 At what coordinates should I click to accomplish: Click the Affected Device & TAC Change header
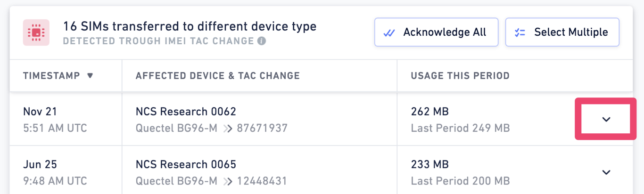218,75
